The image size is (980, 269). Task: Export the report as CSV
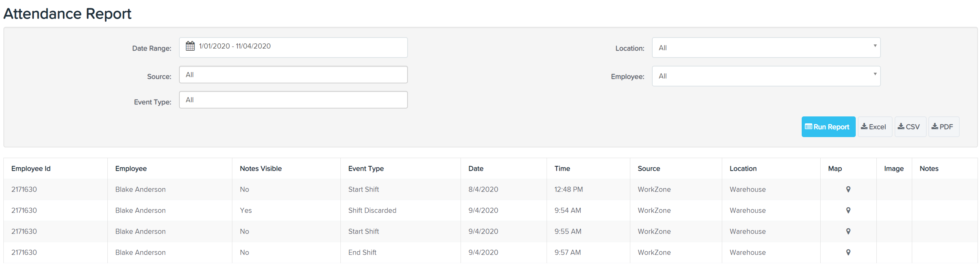tap(910, 127)
